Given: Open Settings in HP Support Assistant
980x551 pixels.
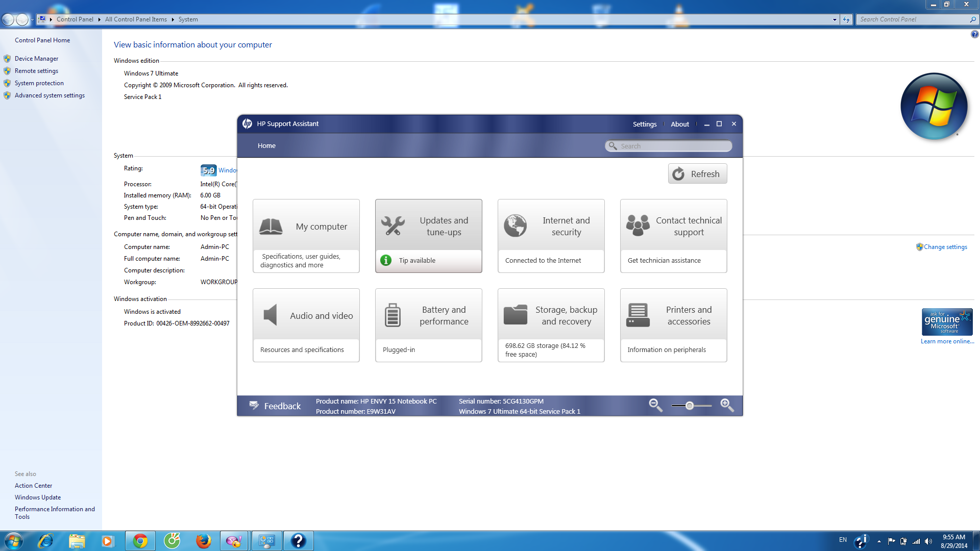Looking at the screenshot, I should click(645, 124).
